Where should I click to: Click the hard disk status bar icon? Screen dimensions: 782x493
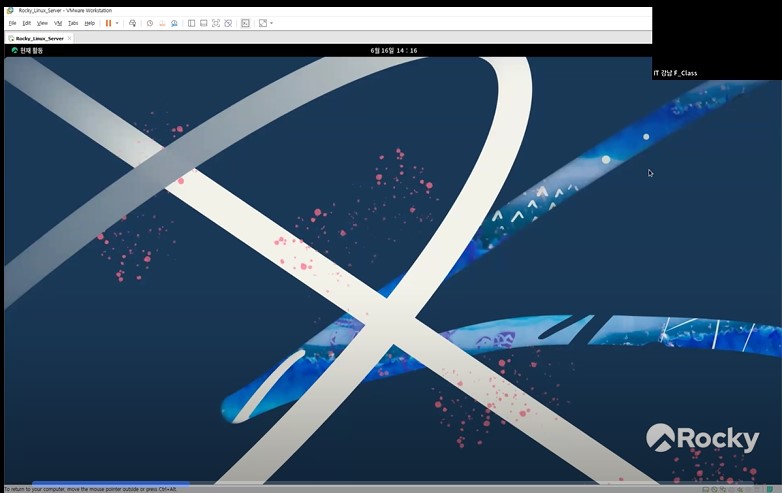[x=706, y=490]
